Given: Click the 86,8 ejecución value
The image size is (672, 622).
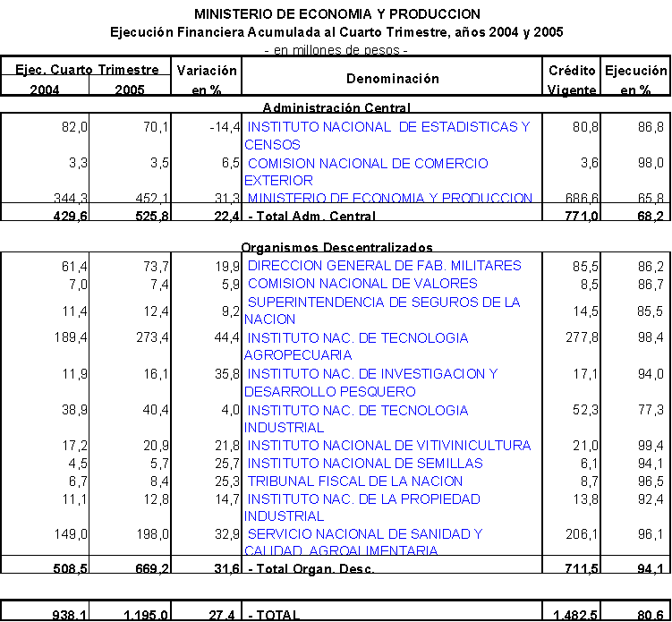Looking at the screenshot, I should coord(651,127).
